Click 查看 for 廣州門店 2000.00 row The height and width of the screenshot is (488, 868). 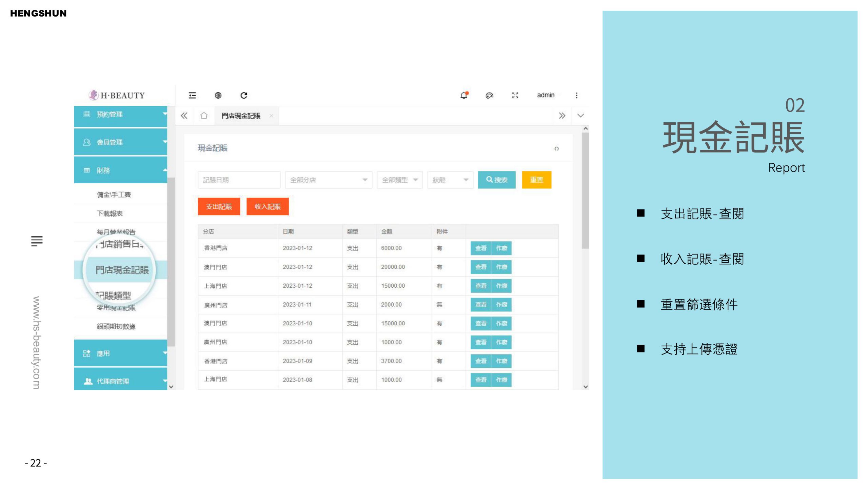[481, 305]
